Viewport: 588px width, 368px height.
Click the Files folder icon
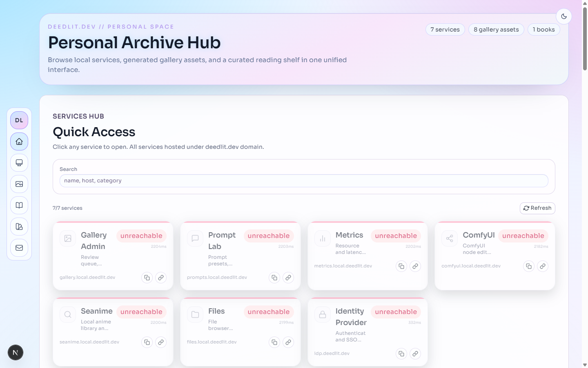tap(195, 314)
